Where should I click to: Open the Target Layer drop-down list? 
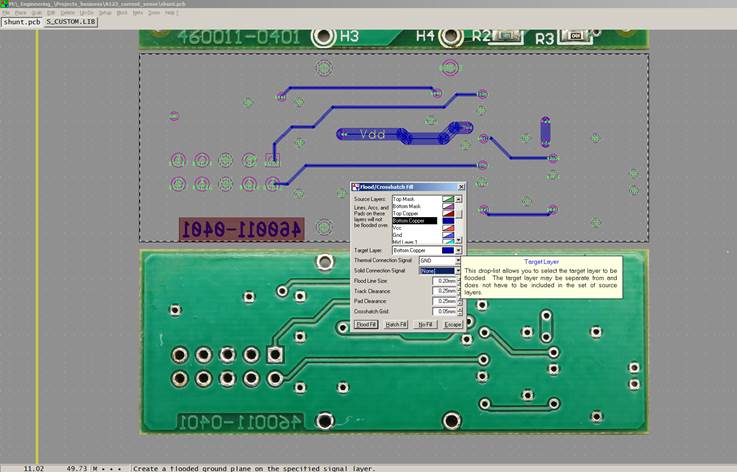pos(459,250)
